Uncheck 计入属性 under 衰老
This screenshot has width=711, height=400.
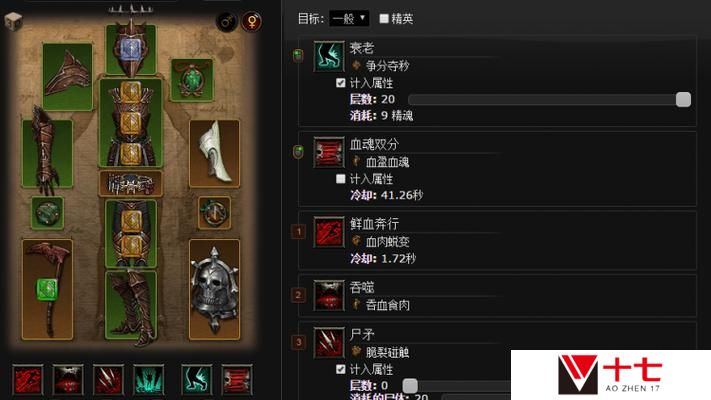tap(341, 83)
